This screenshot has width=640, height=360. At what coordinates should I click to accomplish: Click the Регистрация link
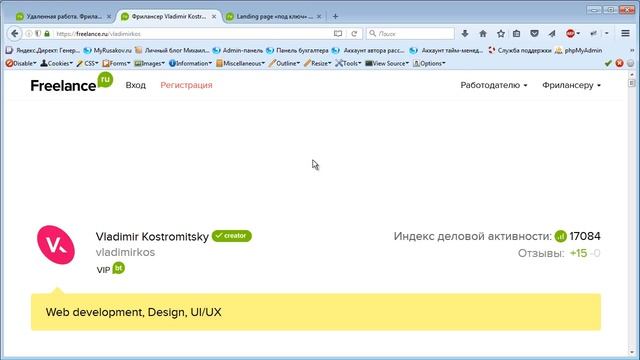point(186,85)
